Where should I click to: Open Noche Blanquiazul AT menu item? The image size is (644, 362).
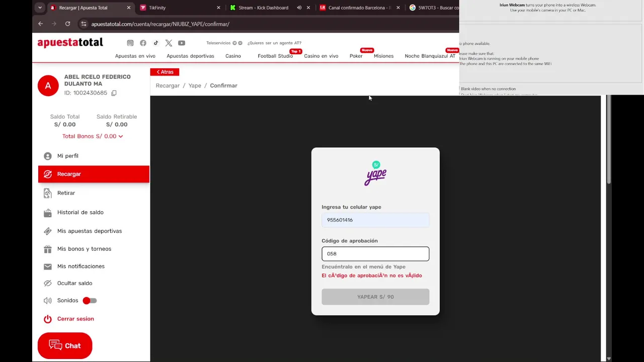pos(430,56)
